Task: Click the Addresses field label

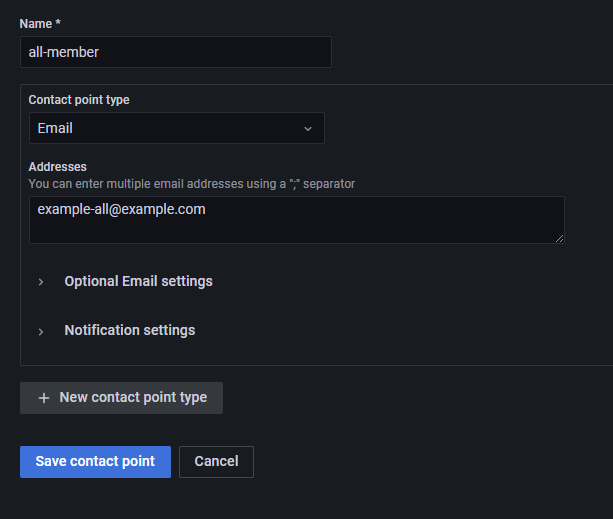Action: (x=57, y=167)
